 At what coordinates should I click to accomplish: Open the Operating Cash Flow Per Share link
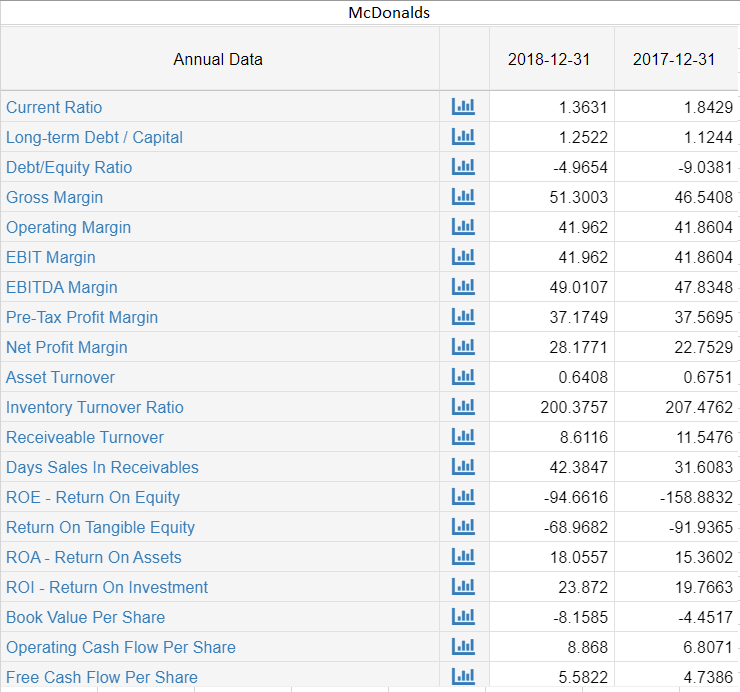pyautogui.click(x=120, y=647)
